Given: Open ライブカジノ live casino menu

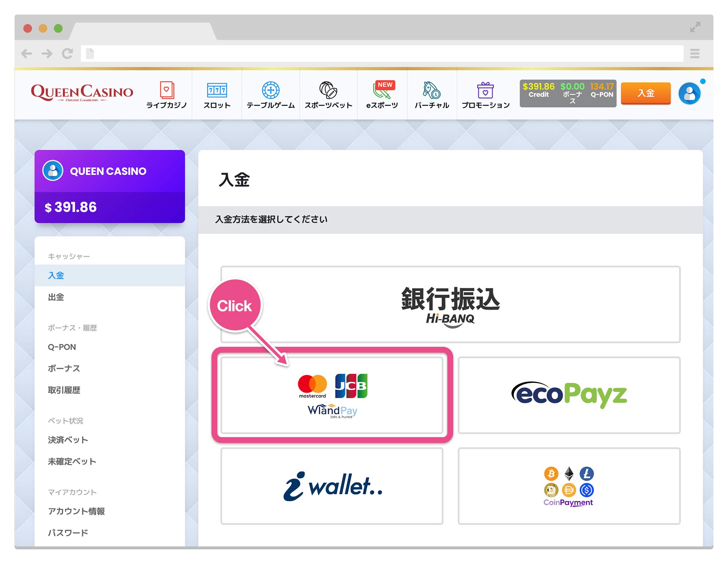Looking at the screenshot, I should (x=167, y=95).
